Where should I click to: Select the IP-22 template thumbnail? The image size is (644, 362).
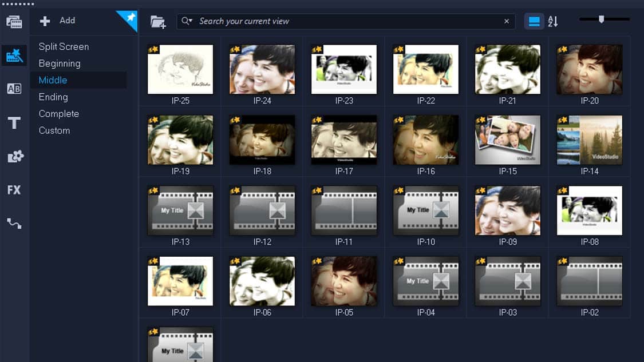(425, 69)
